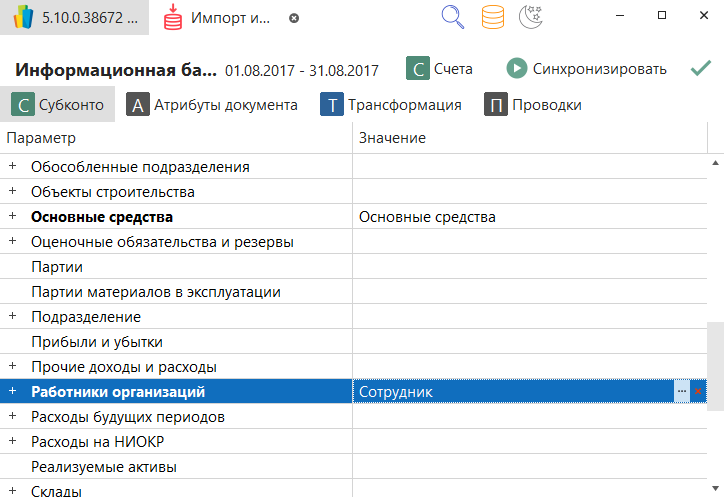724x497 pixels.
Task: Toggle the night mode moon icon
Action: 530,17
